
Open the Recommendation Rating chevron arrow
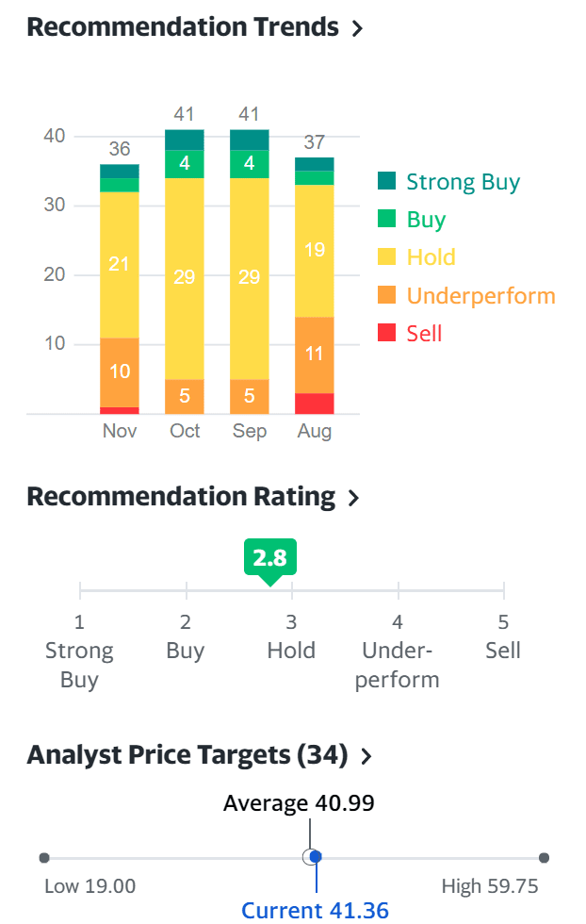[353, 498]
